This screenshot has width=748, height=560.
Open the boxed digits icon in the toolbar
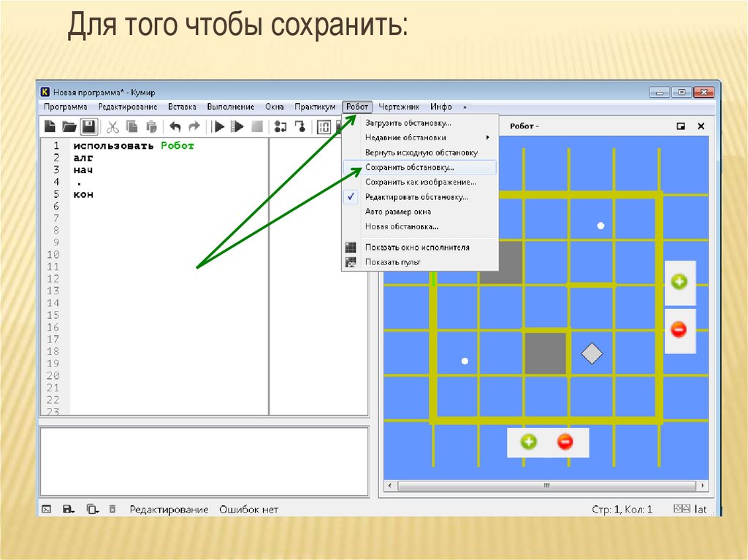coord(324,127)
